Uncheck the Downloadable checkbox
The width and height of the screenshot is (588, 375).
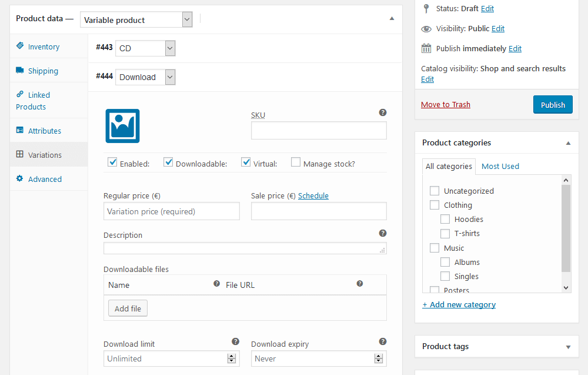(168, 162)
